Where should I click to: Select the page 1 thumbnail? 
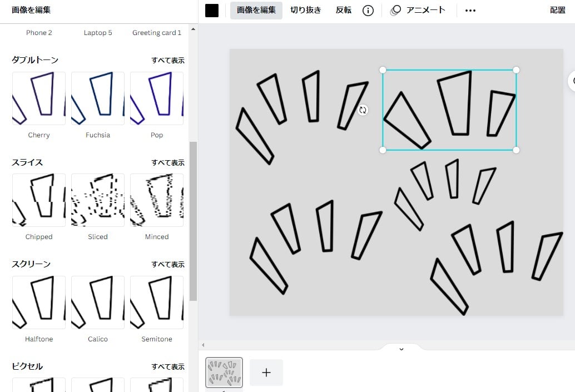(224, 373)
